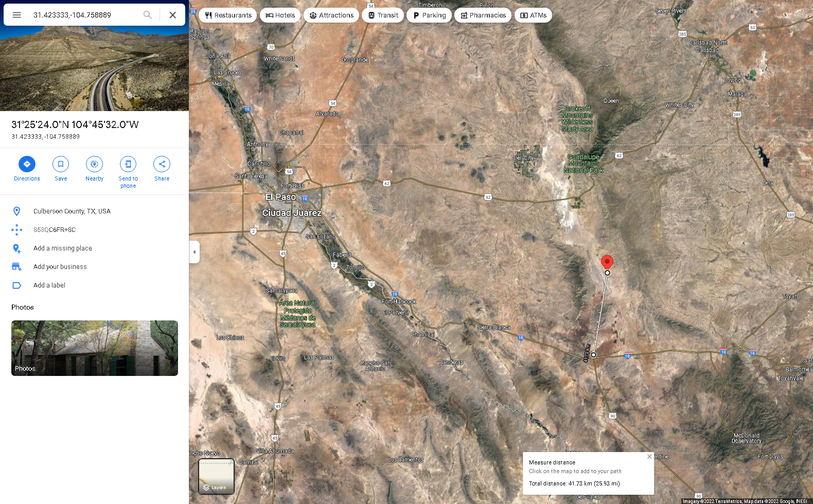Open the Layers map switcher
This screenshot has height=504, width=813.
(x=216, y=476)
